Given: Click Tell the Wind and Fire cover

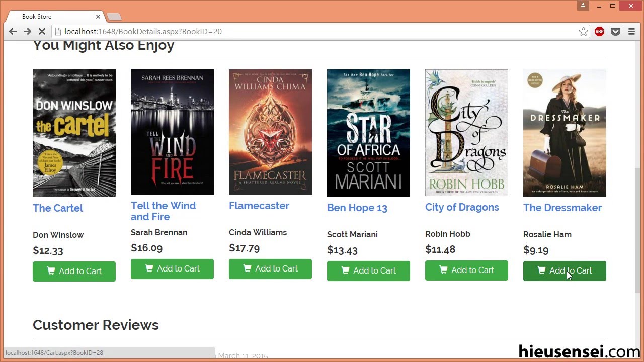Looking at the screenshot, I should pos(172,132).
